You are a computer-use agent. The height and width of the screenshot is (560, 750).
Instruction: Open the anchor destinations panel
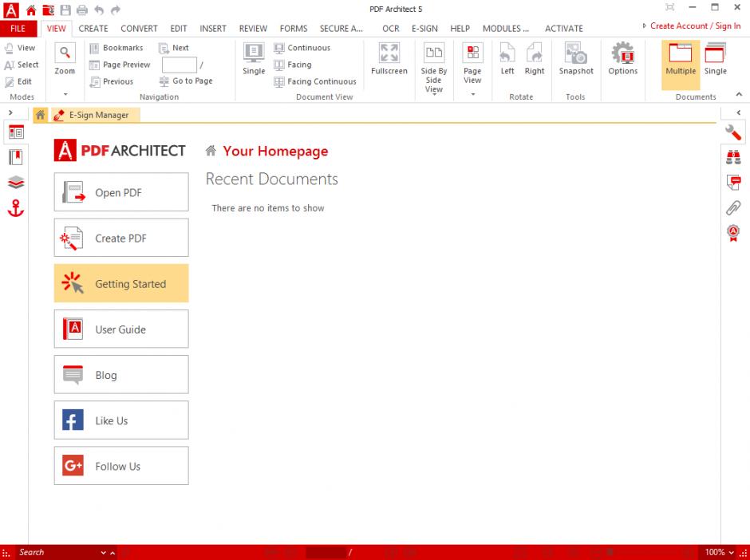tap(16, 209)
